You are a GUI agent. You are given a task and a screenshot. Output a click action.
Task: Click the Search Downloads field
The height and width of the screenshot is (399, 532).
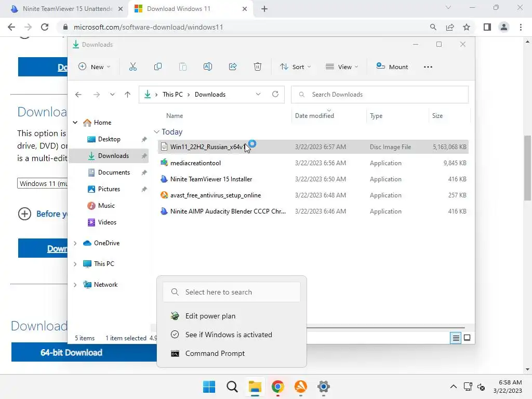(380, 95)
